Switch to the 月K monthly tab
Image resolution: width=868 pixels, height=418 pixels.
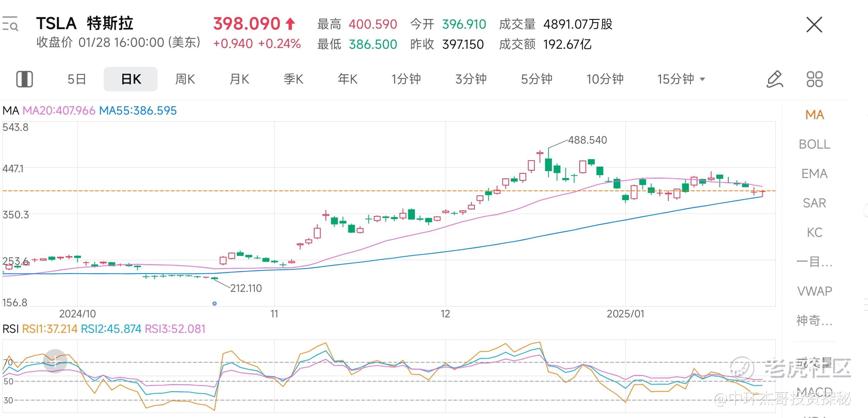click(239, 79)
